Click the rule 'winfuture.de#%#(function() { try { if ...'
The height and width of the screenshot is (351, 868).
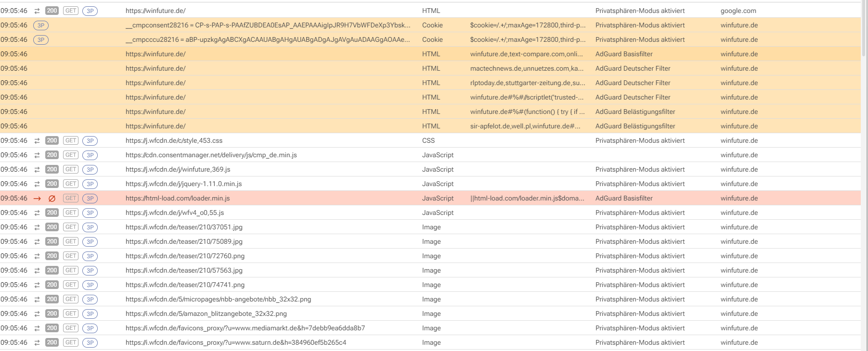(528, 112)
